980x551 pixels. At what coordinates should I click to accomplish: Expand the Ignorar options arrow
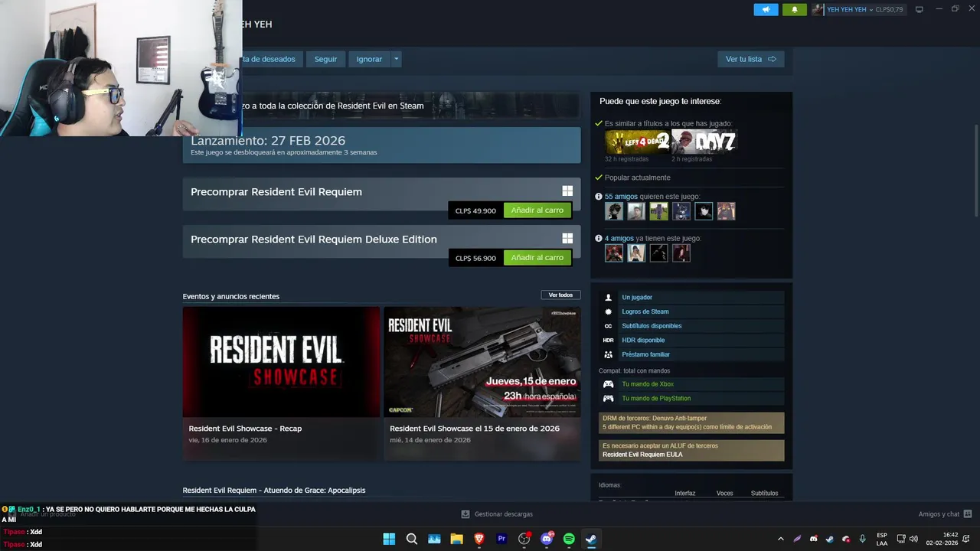[396, 59]
